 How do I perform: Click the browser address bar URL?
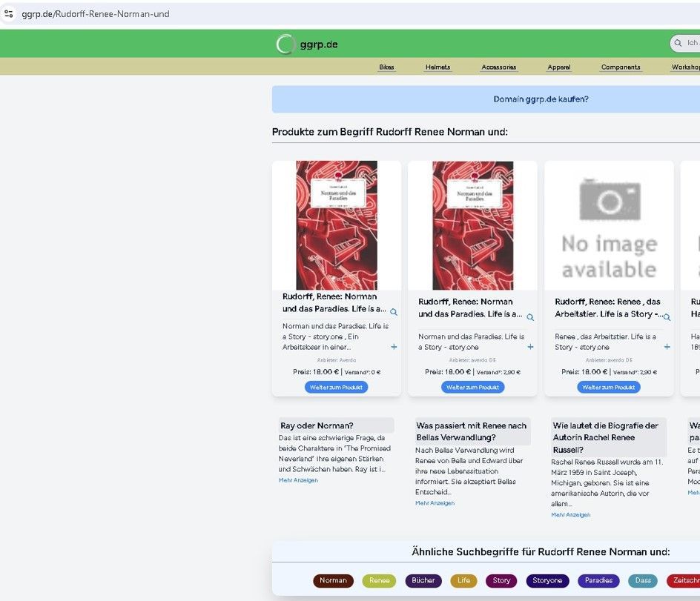(96, 13)
